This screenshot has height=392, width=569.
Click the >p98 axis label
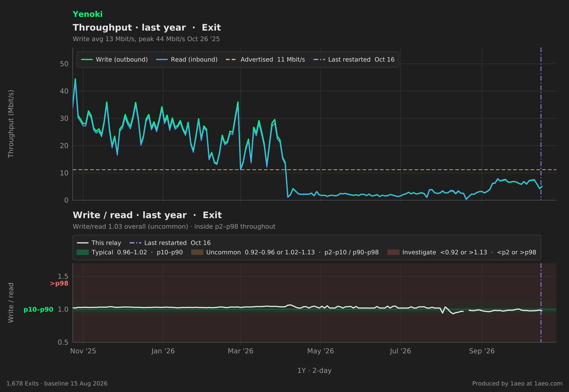click(59, 283)
